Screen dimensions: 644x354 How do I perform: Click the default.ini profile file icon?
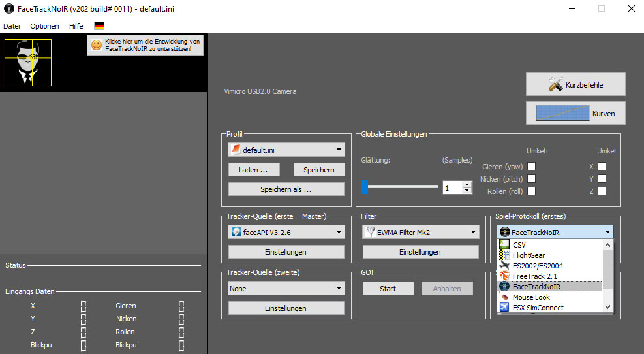click(236, 150)
